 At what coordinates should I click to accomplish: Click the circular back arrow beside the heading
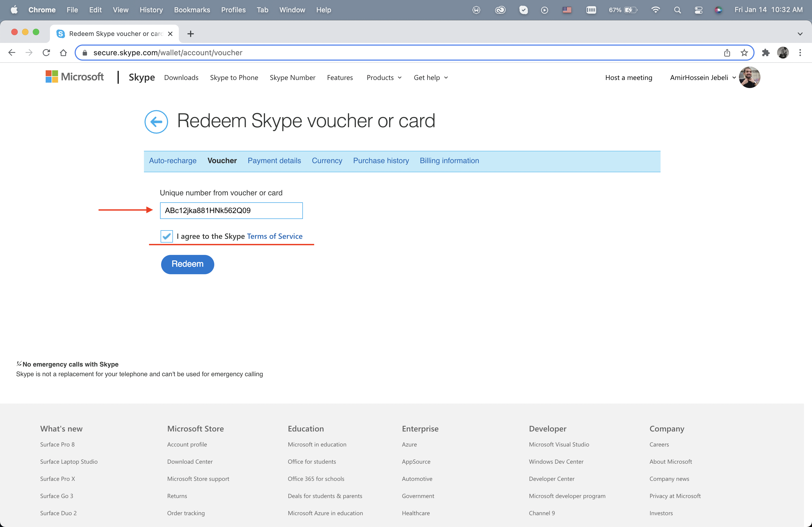[x=156, y=122]
